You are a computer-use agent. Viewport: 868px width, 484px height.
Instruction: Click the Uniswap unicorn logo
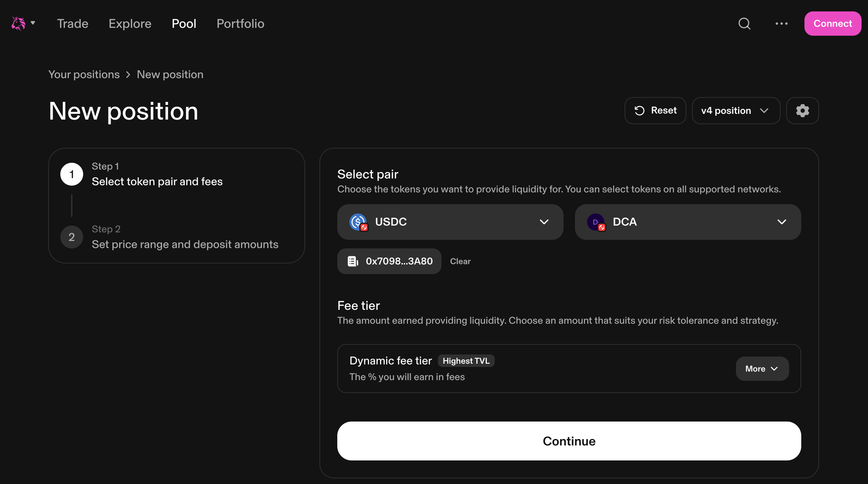tap(18, 24)
